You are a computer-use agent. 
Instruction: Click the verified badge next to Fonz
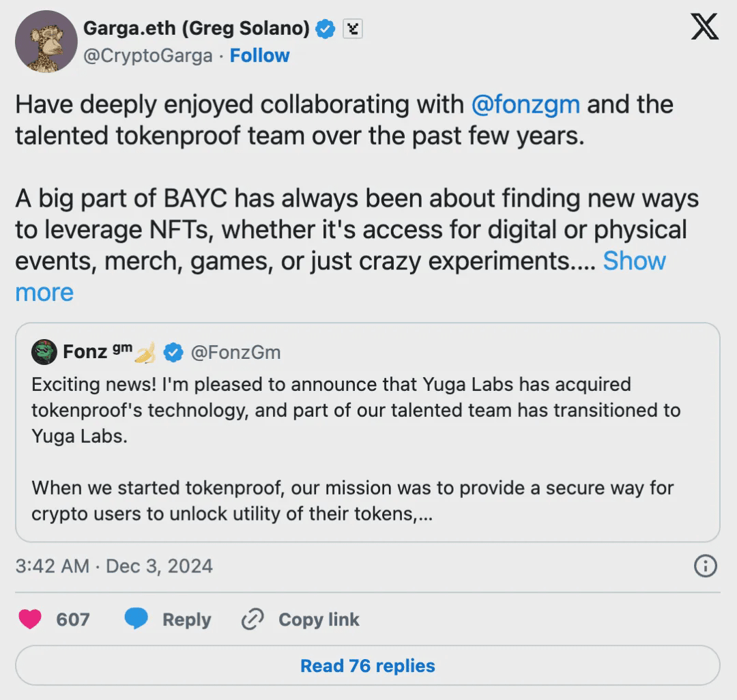pyautogui.click(x=174, y=352)
